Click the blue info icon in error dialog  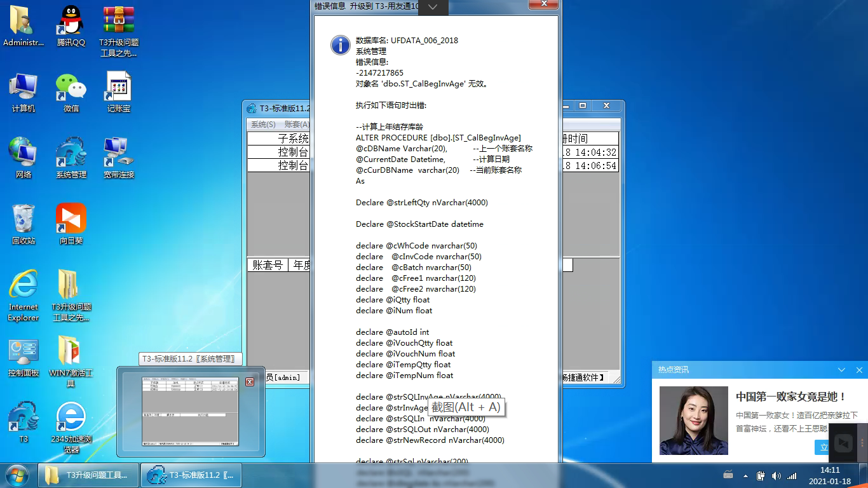coord(341,44)
